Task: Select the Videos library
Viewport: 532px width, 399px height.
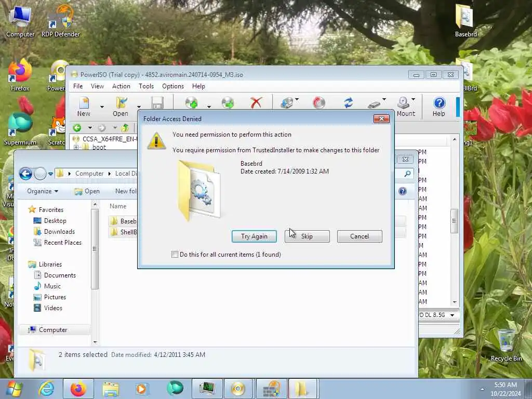Action: pyautogui.click(x=48, y=308)
